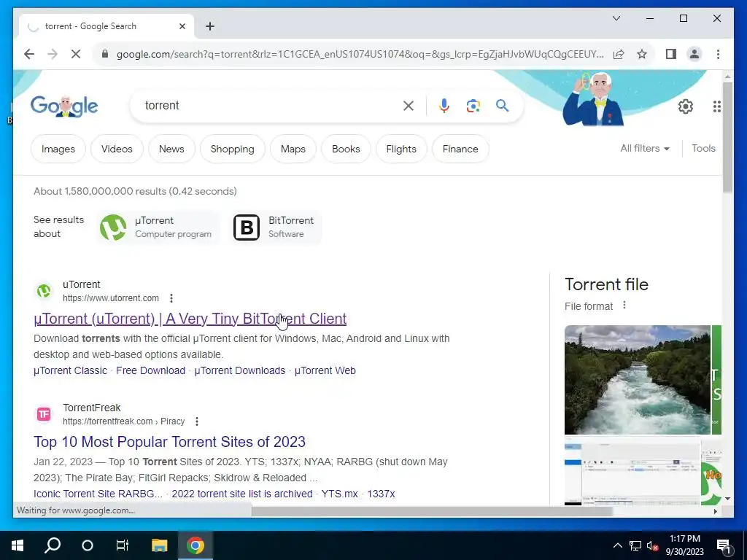Open µTorrent Web sitelink
This screenshot has width=747, height=560.
[325, 370]
